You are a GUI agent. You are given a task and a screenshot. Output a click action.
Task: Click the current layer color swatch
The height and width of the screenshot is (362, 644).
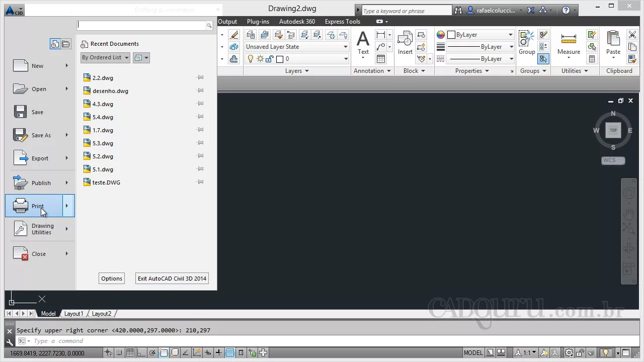pos(280,59)
